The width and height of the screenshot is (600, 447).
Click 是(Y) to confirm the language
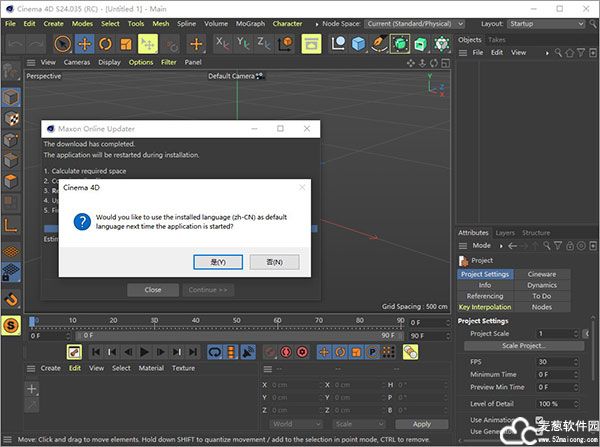(217, 262)
